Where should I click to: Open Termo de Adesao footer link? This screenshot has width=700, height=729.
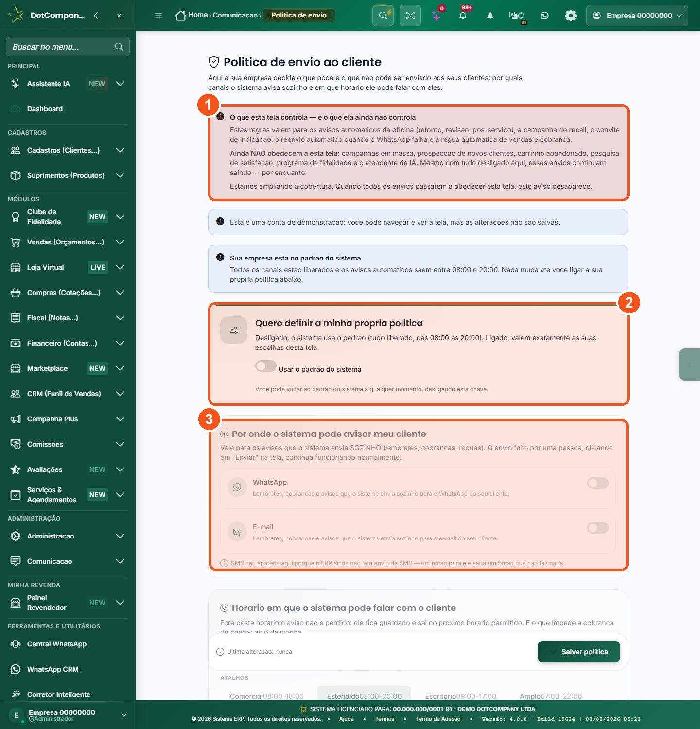[438, 719]
